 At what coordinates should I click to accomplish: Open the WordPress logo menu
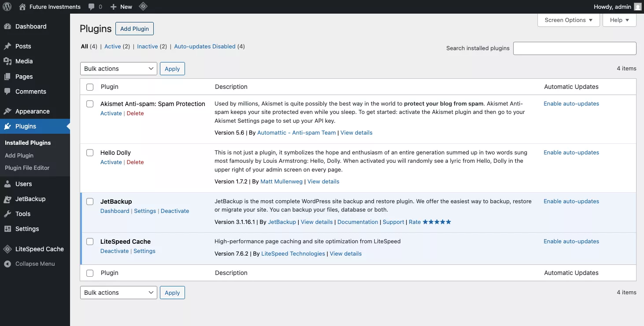point(7,7)
